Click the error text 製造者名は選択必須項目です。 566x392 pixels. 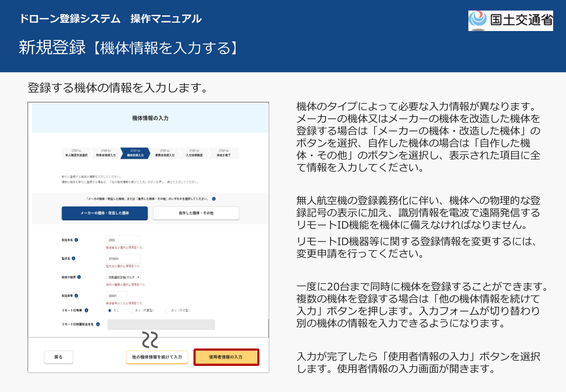coord(124,247)
